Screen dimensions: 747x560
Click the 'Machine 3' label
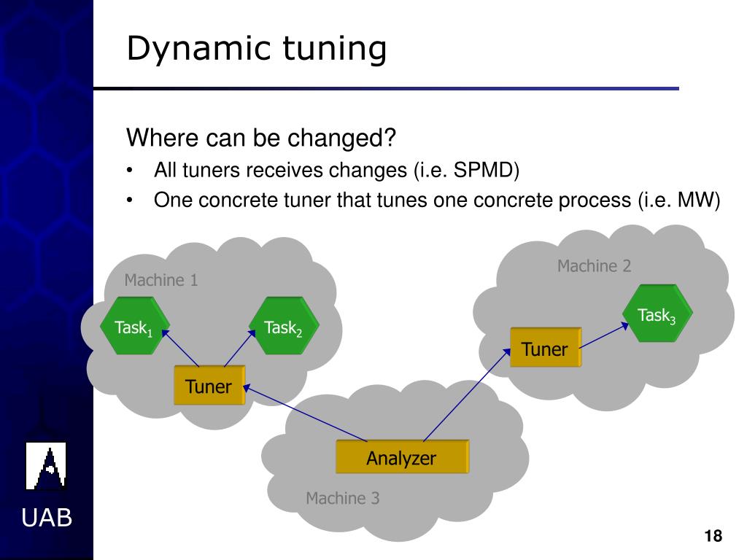[343, 498]
